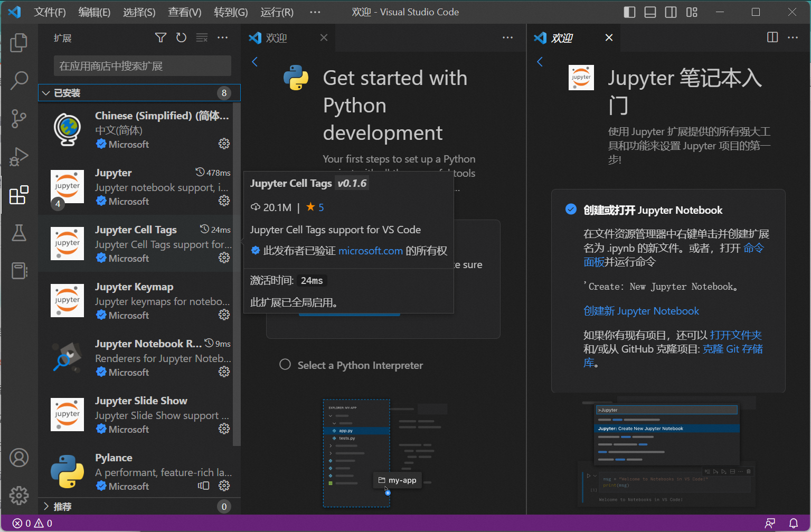
Task: Toggle secondary side bar layout icon
Action: point(671,12)
